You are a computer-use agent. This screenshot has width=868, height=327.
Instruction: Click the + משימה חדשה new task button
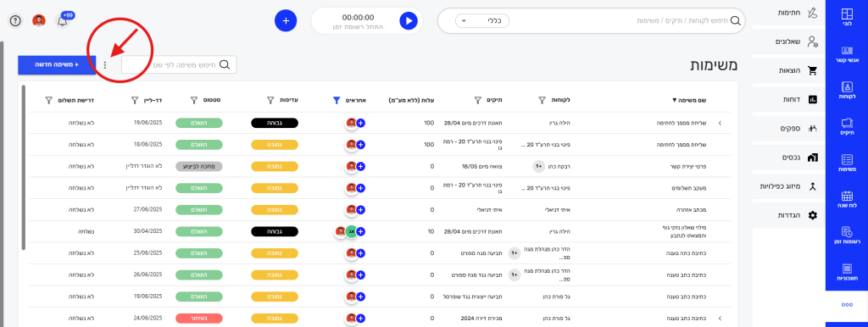[57, 64]
